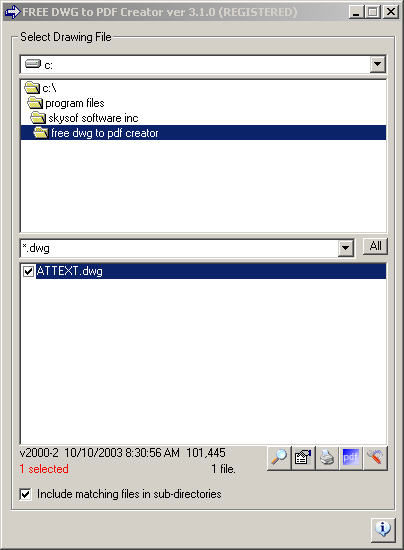Uncheck the ATTEXT.dwg file checkbox
The height and width of the screenshot is (550, 404).
point(28,271)
